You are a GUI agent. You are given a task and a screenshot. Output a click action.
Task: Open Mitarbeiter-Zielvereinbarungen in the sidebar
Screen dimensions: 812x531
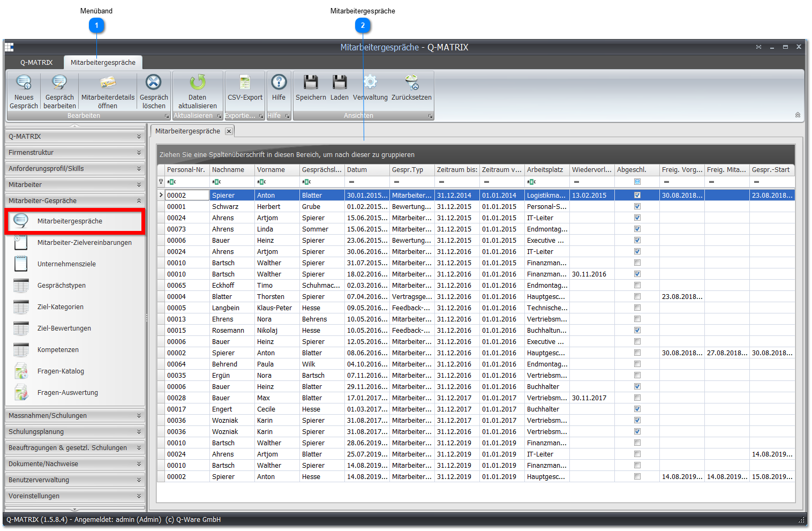click(x=74, y=243)
